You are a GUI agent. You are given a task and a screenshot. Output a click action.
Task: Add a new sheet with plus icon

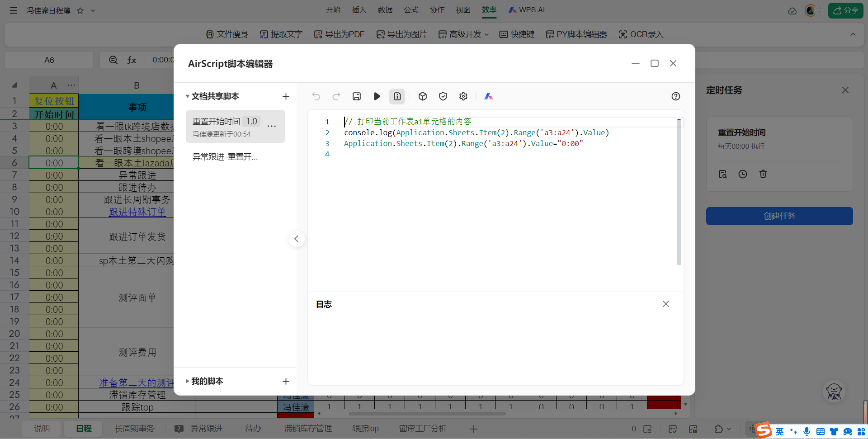pos(474,429)
